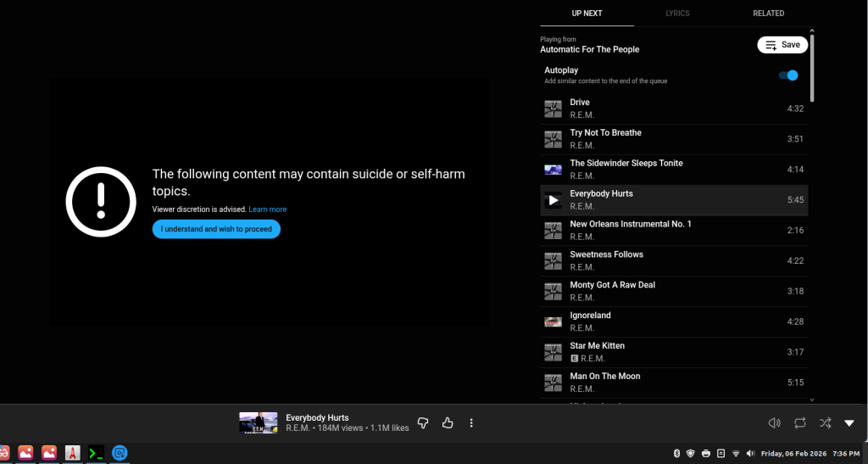
Task: Play Man On The Moon from queue
Action: pos(605,376)
